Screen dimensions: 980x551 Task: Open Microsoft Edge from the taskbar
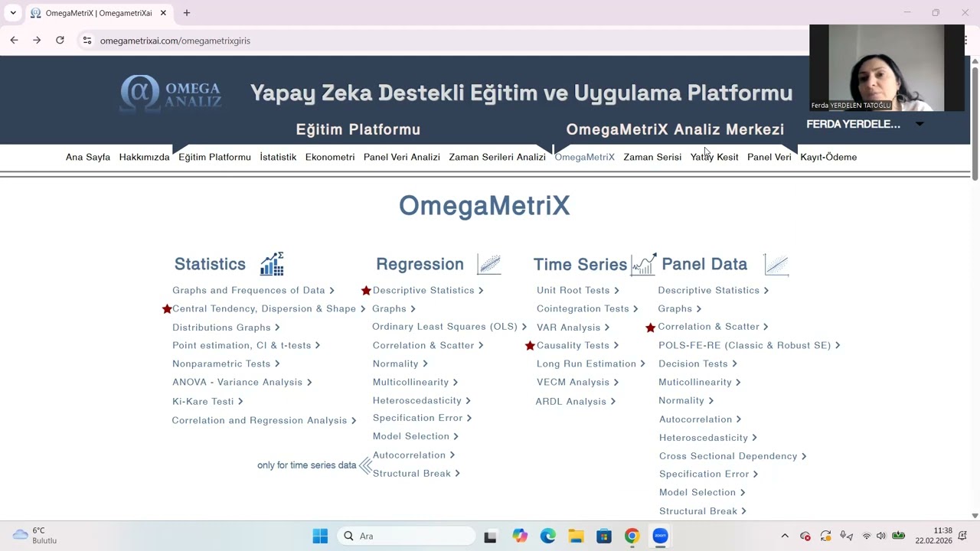click(x=548, y=536)
